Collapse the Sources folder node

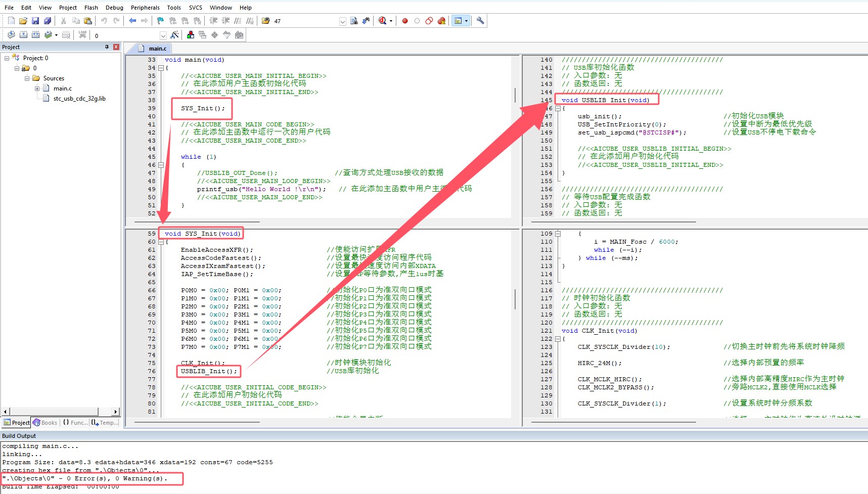point(27,78)
